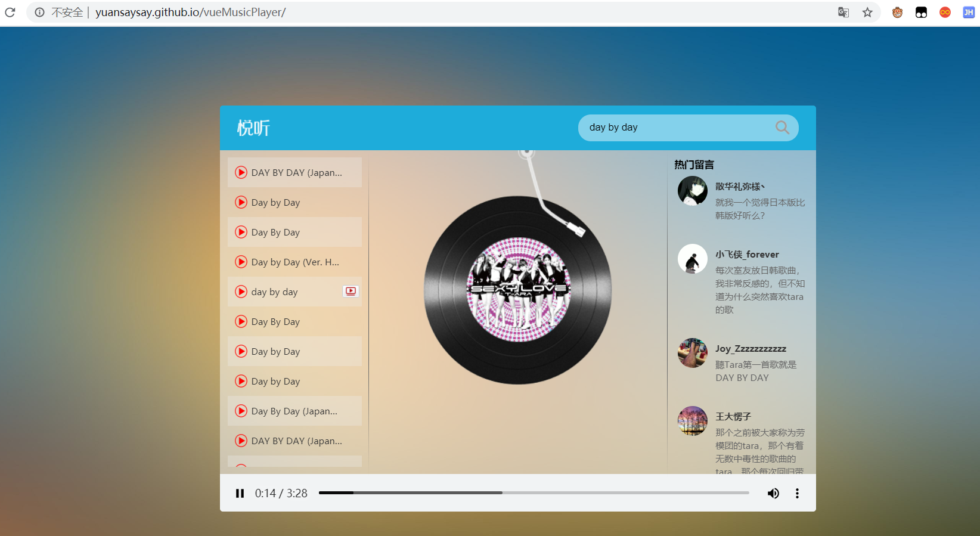Click username 散华礼弥様
The width and height of the screenshot is (980, 536).
[740, 186]
